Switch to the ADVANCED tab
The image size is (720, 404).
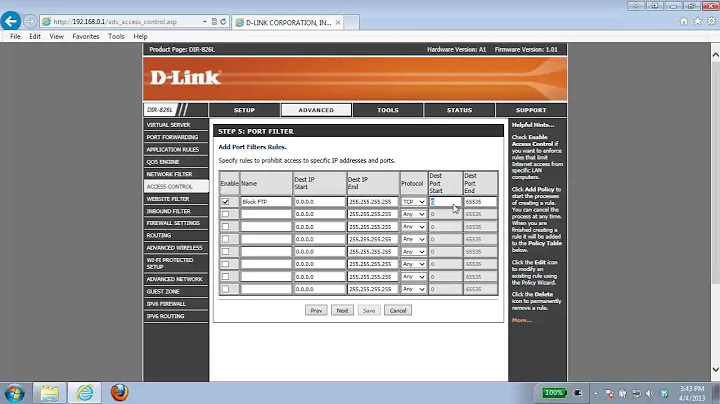coord(316,110)
